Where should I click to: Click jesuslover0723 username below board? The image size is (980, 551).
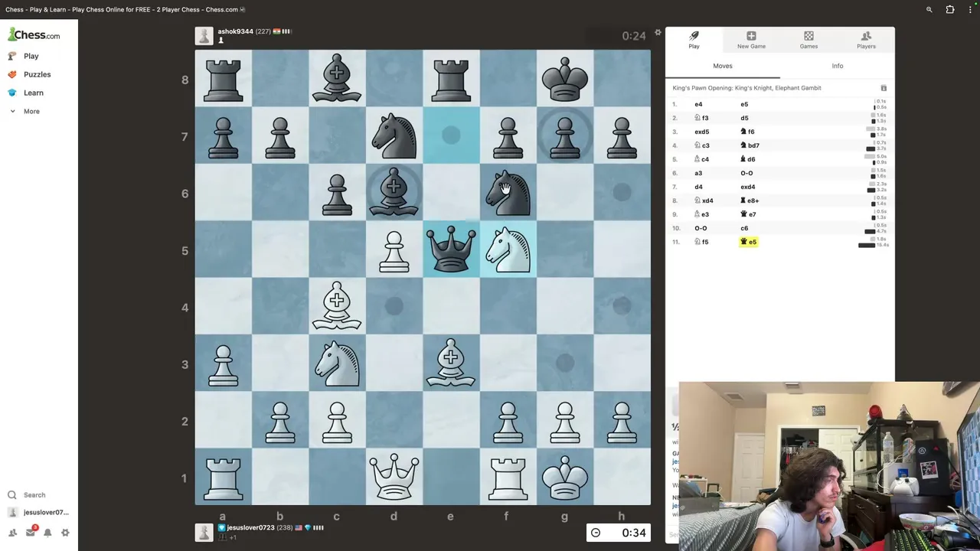(250, 527)
